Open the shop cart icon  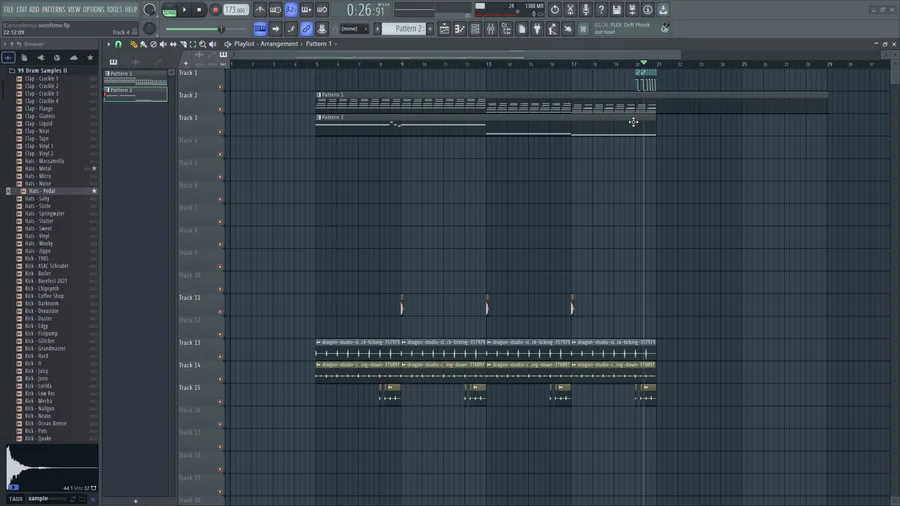pos(583,29)
